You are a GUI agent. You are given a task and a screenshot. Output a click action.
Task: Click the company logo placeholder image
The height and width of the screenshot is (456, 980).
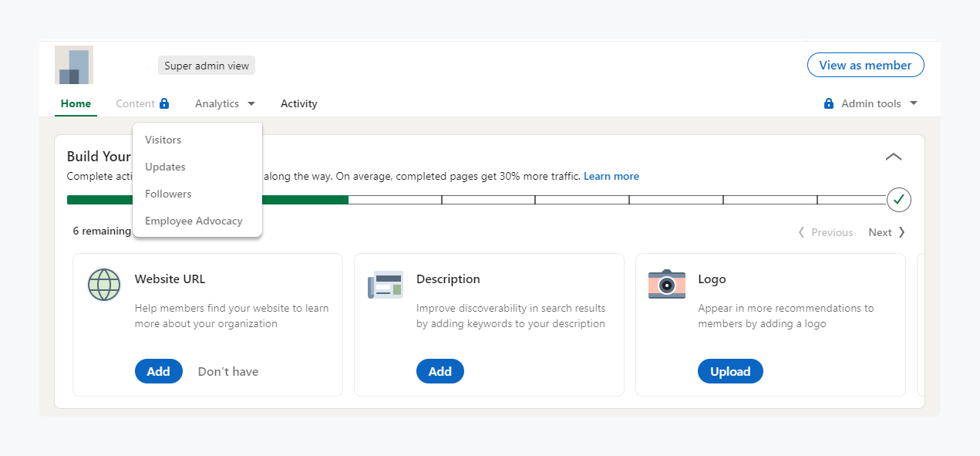(74, 65)
